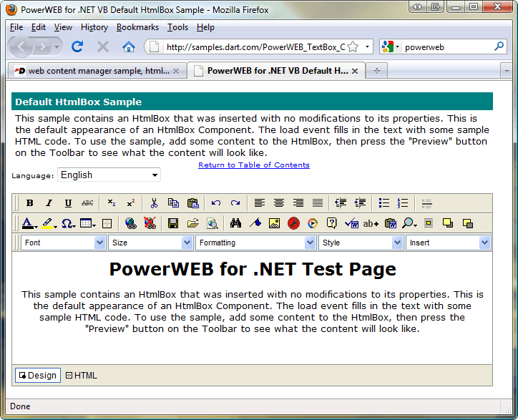Image resolution: width=518 pixels, height=420 pixels.
Task: Align text left
Action: (260, 203)
